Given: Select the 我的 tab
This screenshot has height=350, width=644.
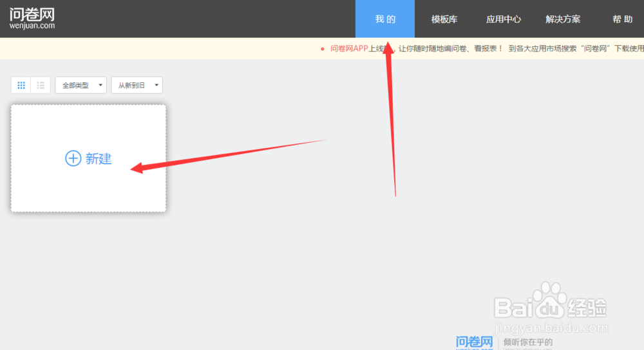Looking at the screenshot, I should tap(385, 19).
